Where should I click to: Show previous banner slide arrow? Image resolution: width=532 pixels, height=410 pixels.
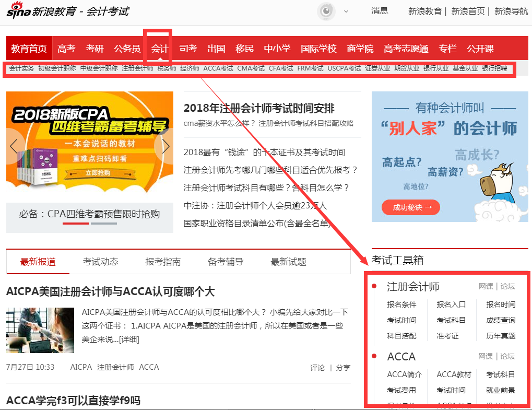click(14, 146)
